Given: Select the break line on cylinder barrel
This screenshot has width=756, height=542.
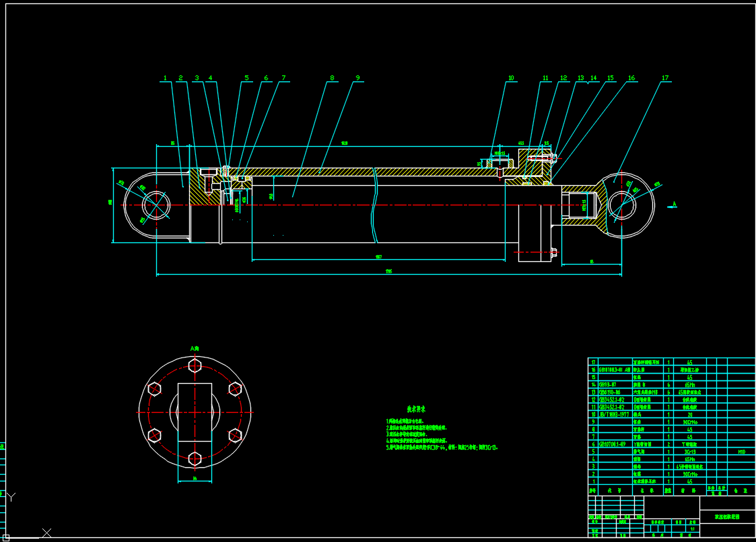Looking at the screenshot, I should 376,205.
